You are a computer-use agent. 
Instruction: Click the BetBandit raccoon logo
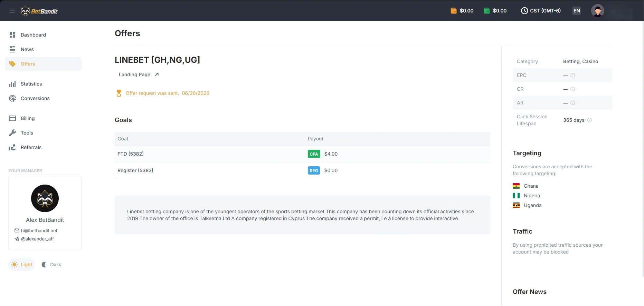[x=39, y=11]
